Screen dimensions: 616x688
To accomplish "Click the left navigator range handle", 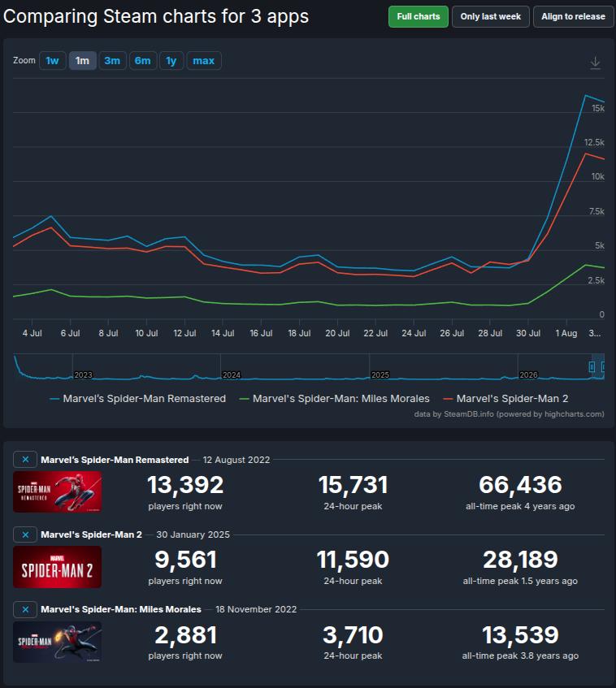I will point(592,366).
